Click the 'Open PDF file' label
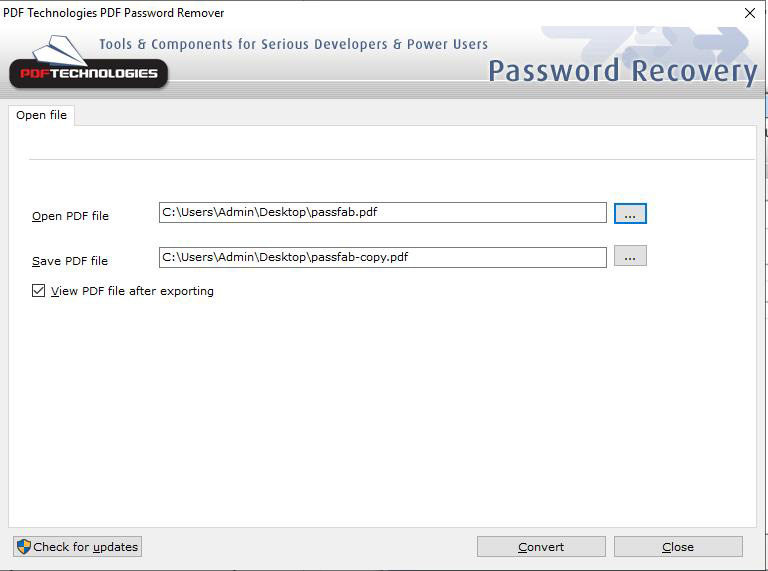Image resolution: width=768 pixels, height=571 pixels. coord(70,216)
